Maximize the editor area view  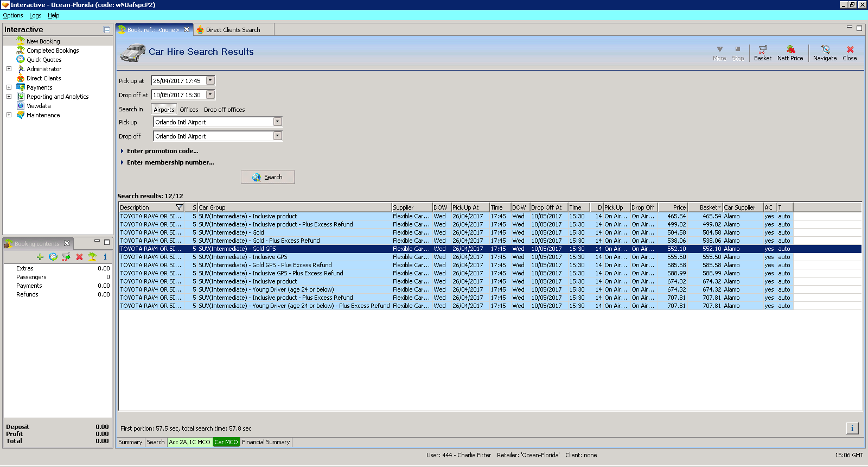click(859, 28)
